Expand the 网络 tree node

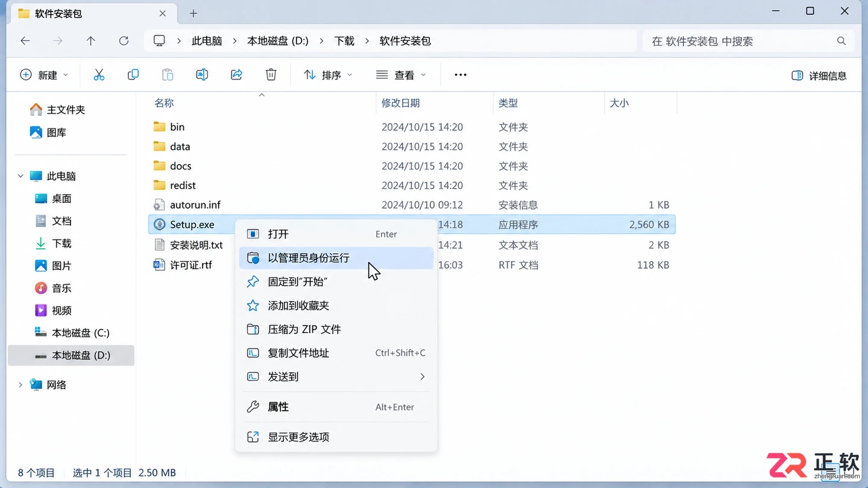pyautogui.click(x=20, y=385)
